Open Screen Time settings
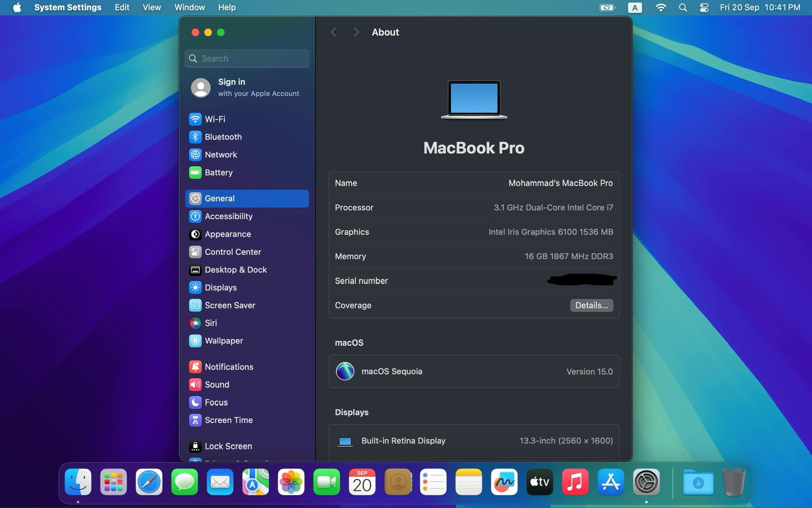This screenshot has height=508, width=812. [x=247, y=420]
